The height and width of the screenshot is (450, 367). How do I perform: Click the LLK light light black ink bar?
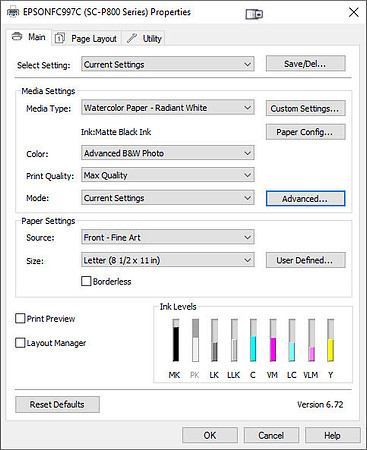(x=234, y=340)
